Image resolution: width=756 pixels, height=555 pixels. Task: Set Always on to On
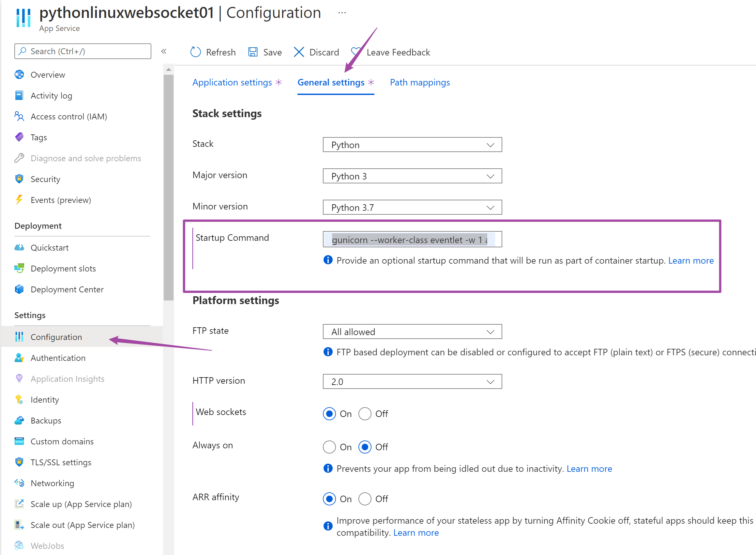(329, 447)
